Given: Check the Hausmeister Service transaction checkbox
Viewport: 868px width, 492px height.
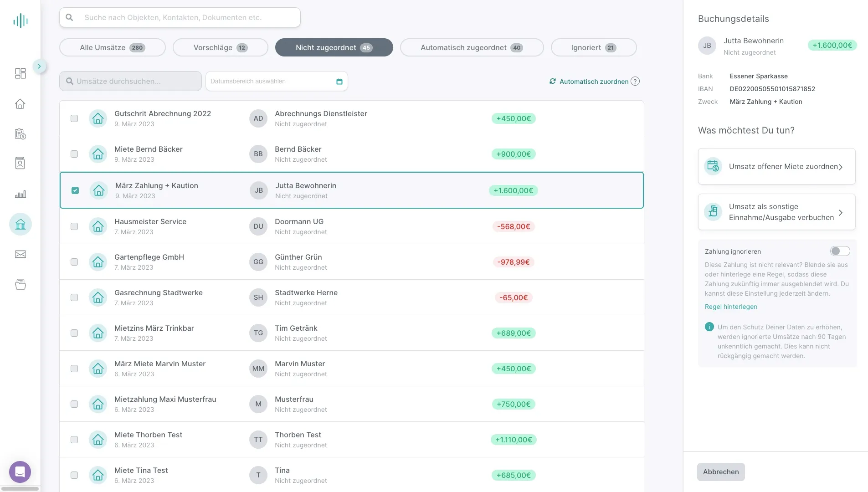Looking at the screenshot, I should pos(74,226).
